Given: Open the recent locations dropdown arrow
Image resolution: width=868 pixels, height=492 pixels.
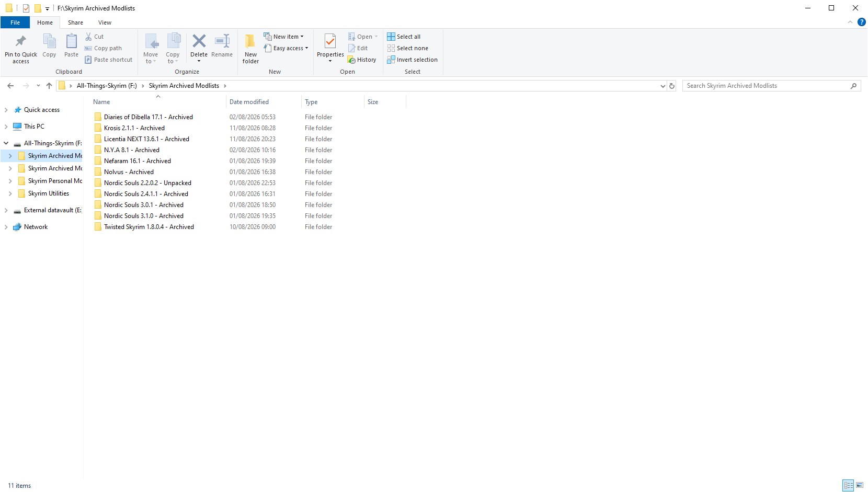Looking at the screenshot, I should [38, 86].
